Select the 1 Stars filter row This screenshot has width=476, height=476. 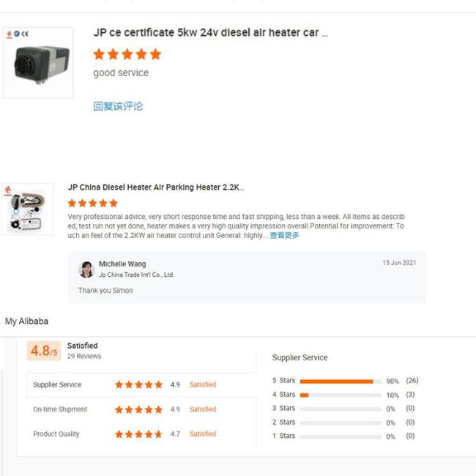343,436
